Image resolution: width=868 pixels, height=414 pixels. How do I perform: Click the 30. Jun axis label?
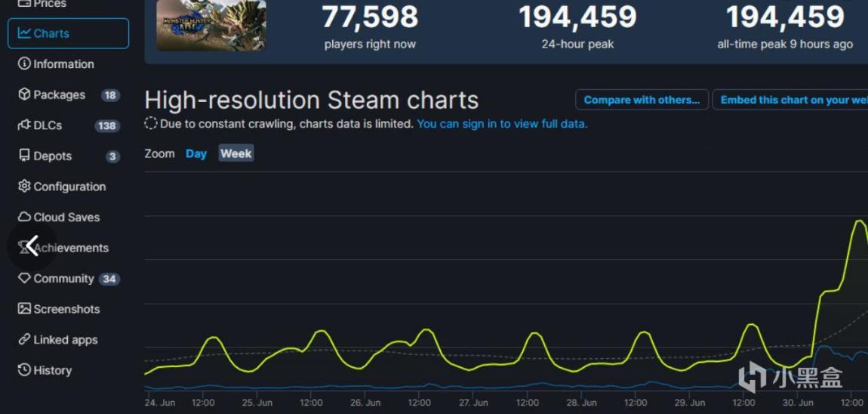797,403
